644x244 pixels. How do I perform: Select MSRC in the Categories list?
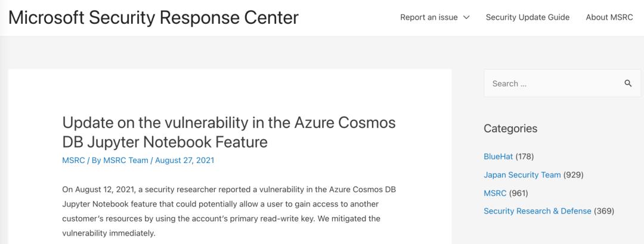(495, 193)
